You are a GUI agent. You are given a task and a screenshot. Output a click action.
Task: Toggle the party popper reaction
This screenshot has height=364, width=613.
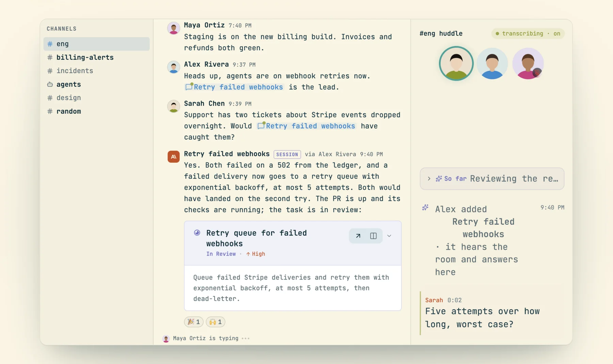(194, 322)
